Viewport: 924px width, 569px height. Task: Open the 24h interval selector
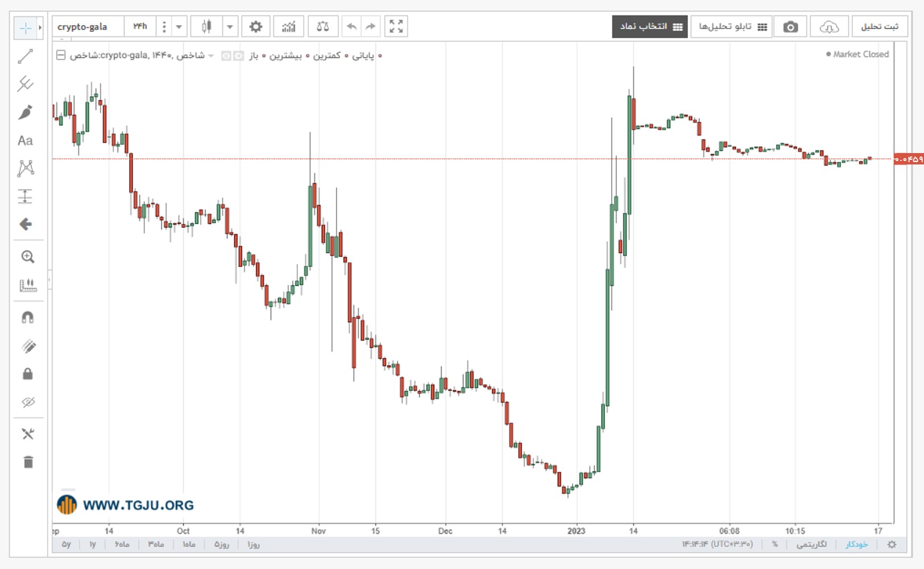(140, 27)
